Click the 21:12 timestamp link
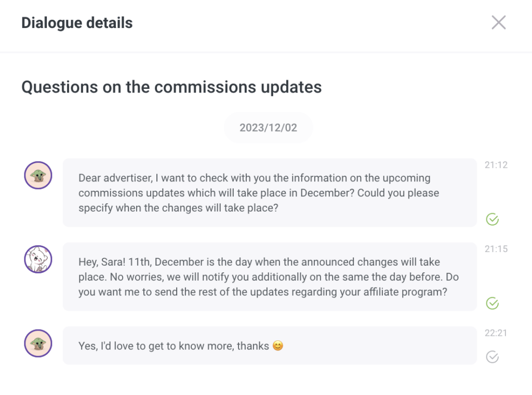Screen dimensions: 532x395 (x=496, y=165)
